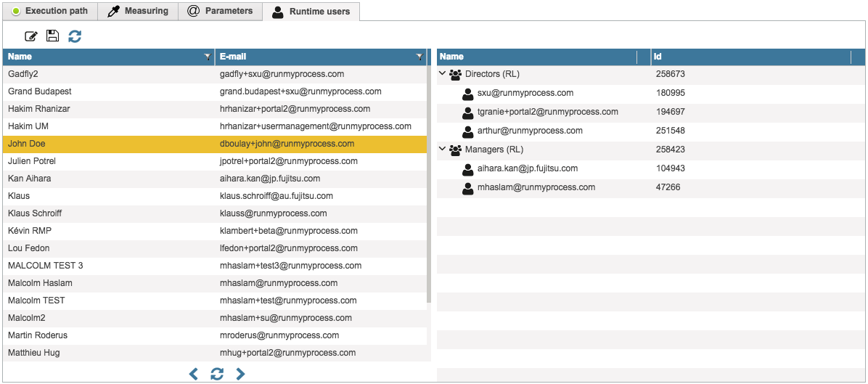Select the Lou Fedon user row
The image size is (868, 384).
[215, 248]
